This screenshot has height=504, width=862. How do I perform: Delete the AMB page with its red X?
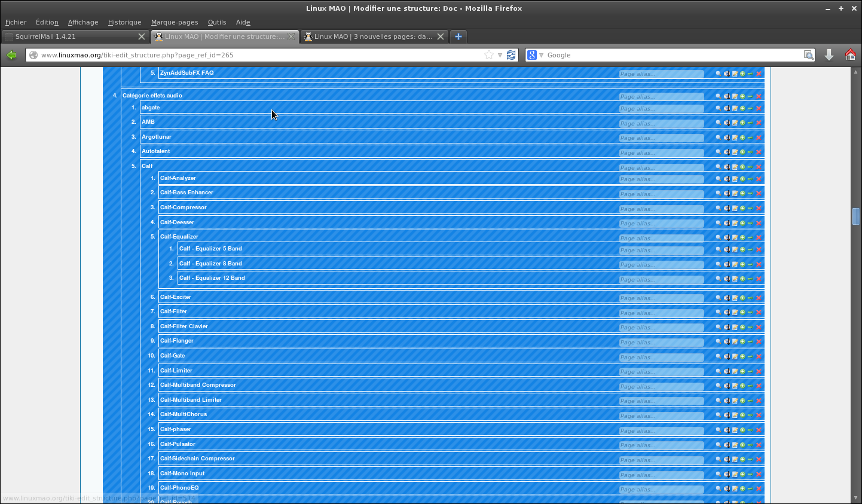pyautogui.click(x=759, y=123)
